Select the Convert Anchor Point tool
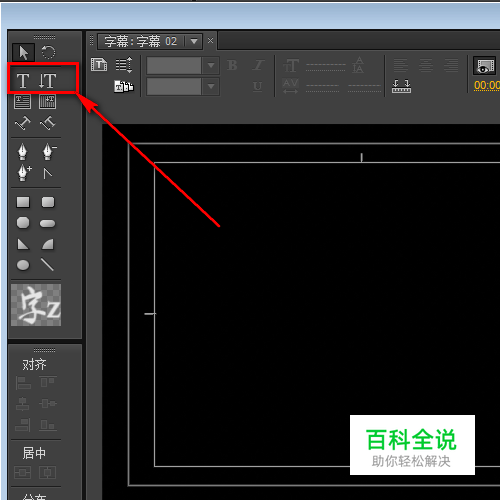 [48, 173]
